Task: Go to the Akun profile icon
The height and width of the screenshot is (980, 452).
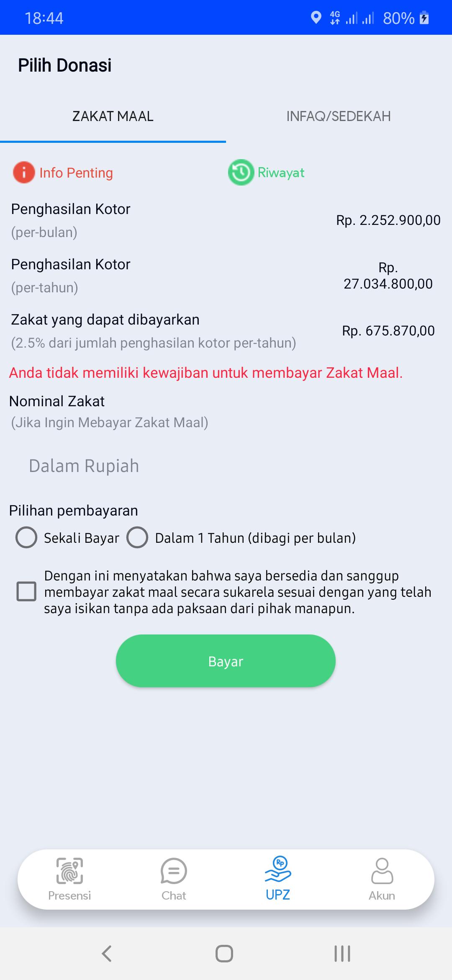Action: 382,871
